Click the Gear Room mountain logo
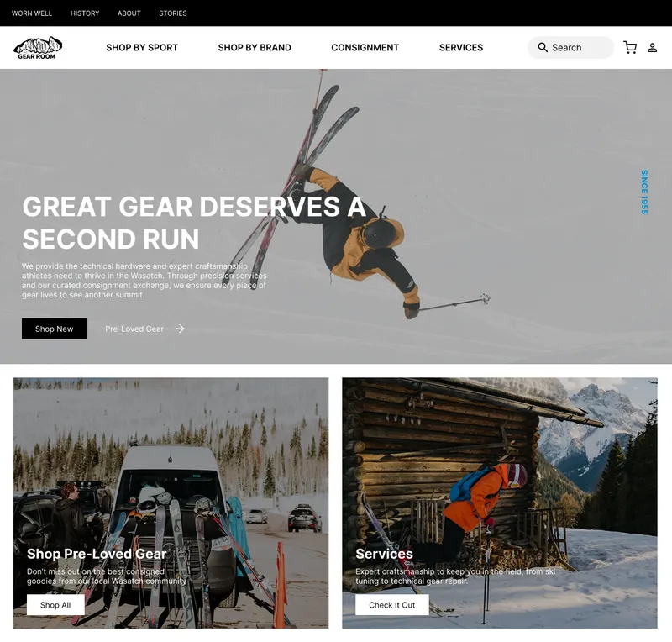The height and width of the screenshot is (642, 672). (38, 48)
